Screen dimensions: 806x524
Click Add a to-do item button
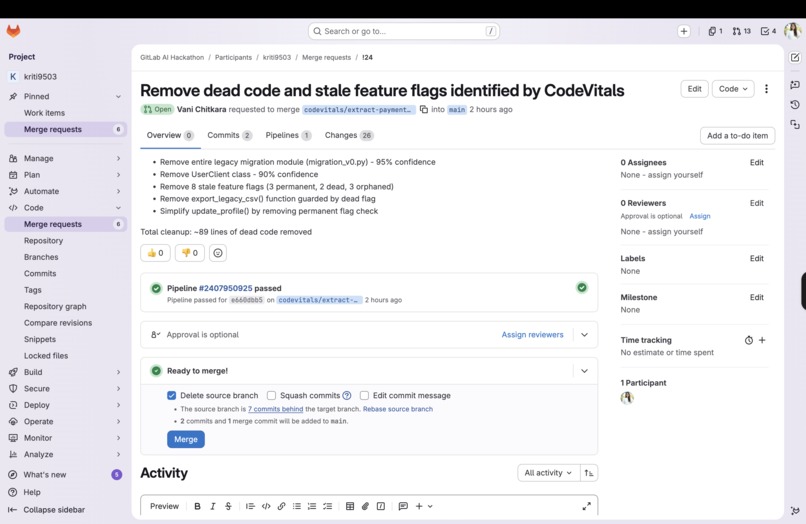tap(737, 136)
